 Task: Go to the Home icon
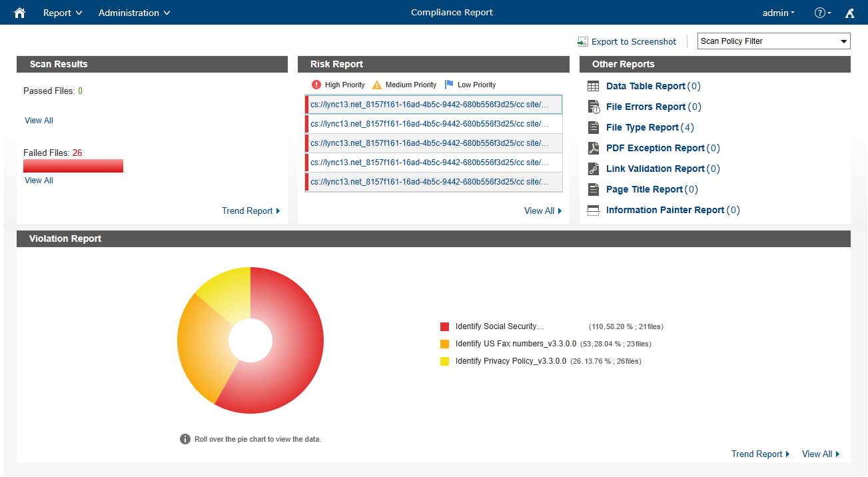point(19,13)
